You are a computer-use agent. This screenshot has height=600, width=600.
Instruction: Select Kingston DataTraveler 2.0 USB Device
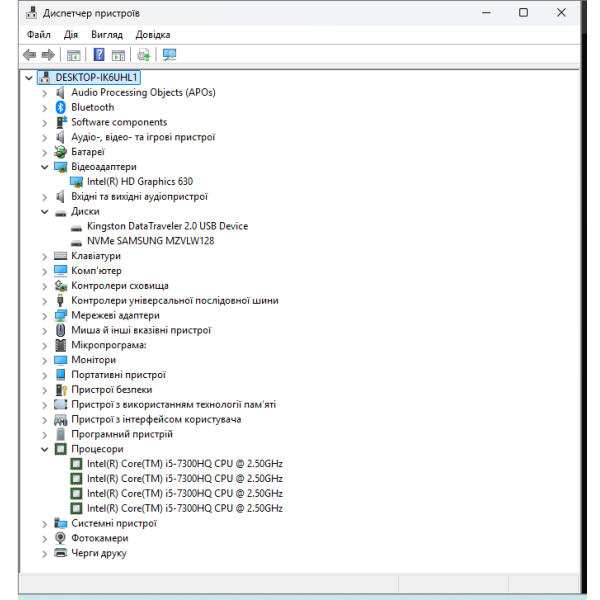point(168,226)
